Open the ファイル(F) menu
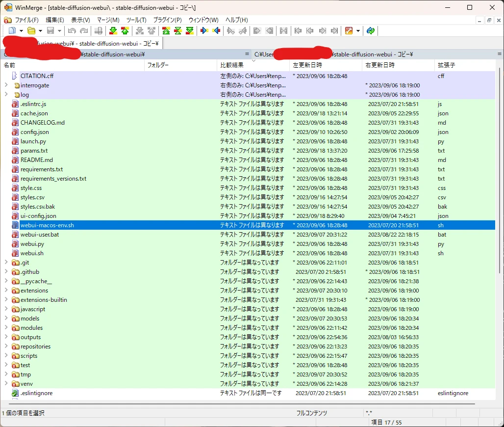The width and height of the screenshot is (504, 427). click(26, 20)
